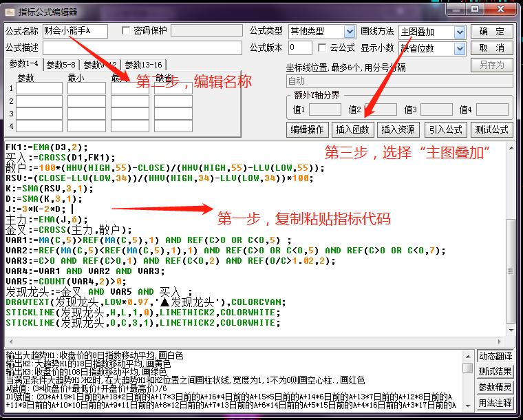
Task: Click the 参数精灵 button
Action: (x=495, y=387)
